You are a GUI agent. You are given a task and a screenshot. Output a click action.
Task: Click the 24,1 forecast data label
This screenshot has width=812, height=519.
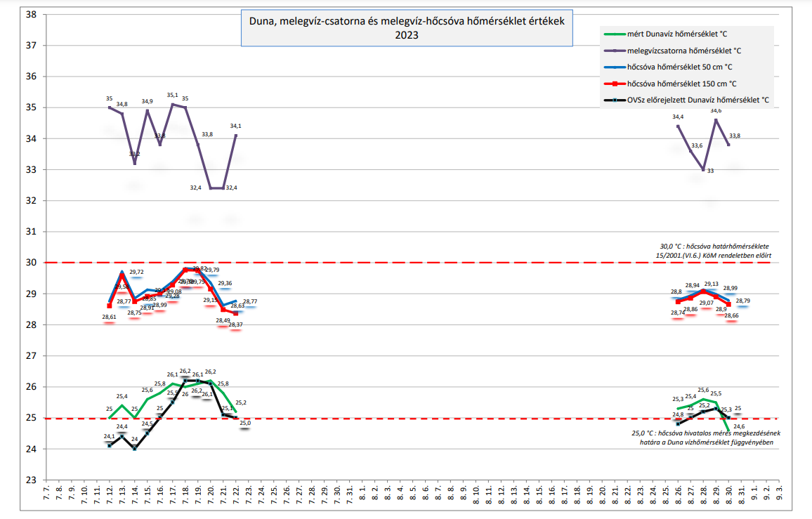(x=109, y=436)
